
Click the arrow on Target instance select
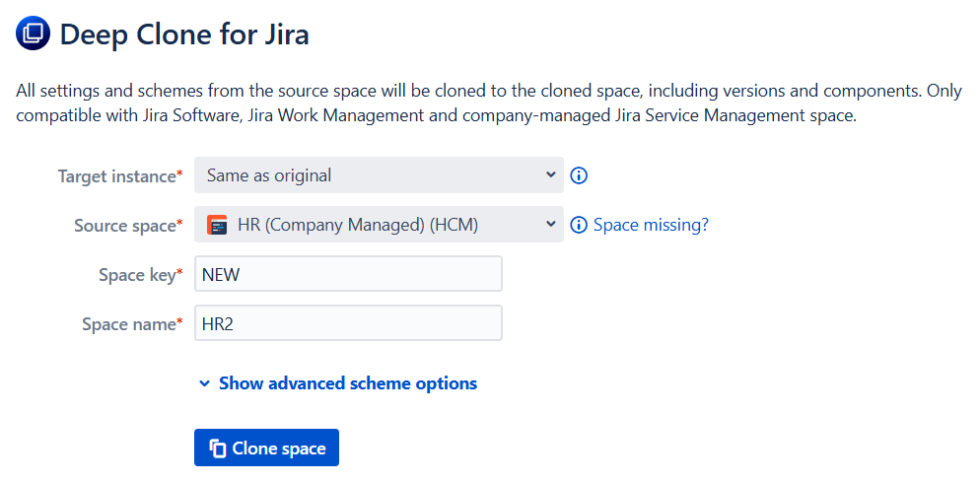tap(550, 175)
